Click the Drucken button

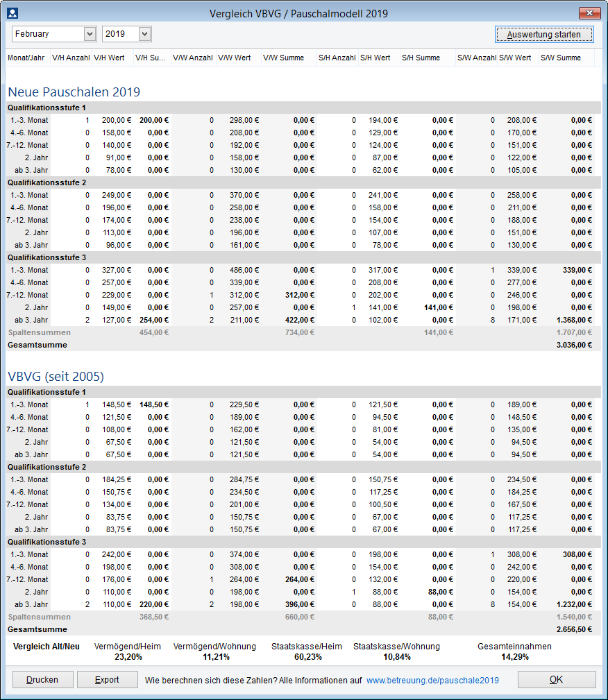(x=42, y=679)
